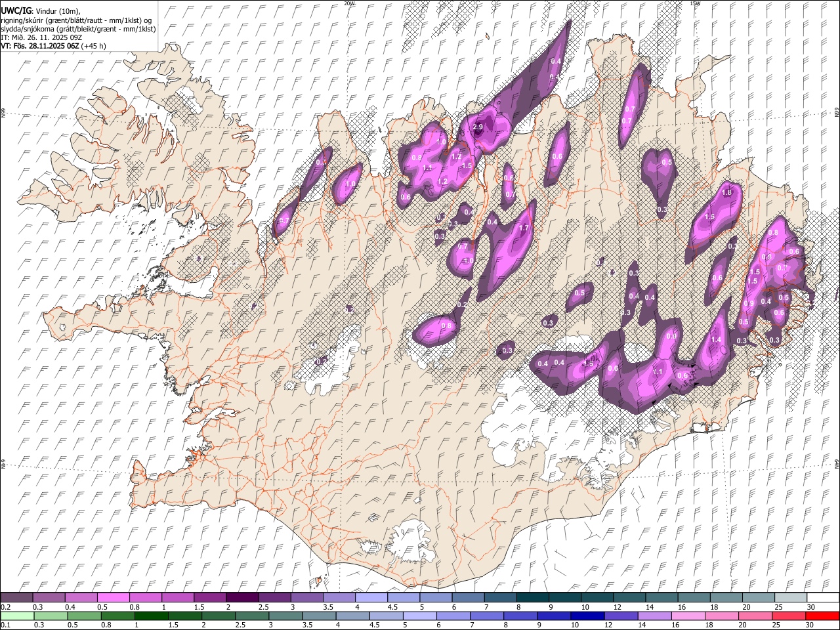The height and width of the screenshot is (630, 840).
Task: Click the 'VT: Fös. 28.11.2025 06Z (+45 h)' line
Action: click(53, 46)
